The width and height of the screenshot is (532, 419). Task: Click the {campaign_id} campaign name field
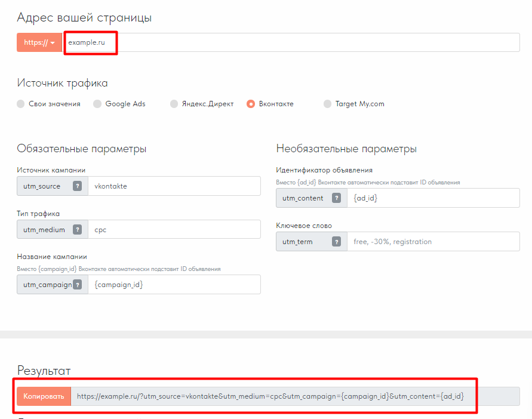coord(174,285)
